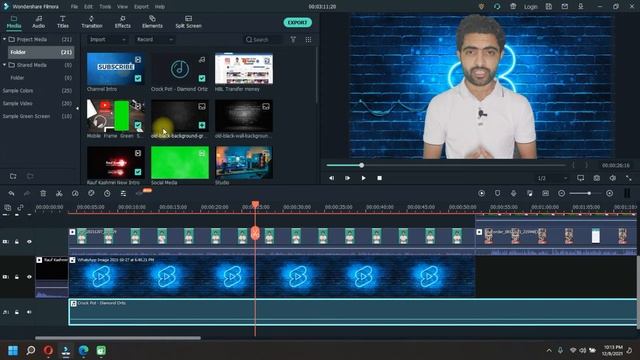This screenshot has height=360, width=640.
Task: Click the media filter icon
Action: (293, 39)
